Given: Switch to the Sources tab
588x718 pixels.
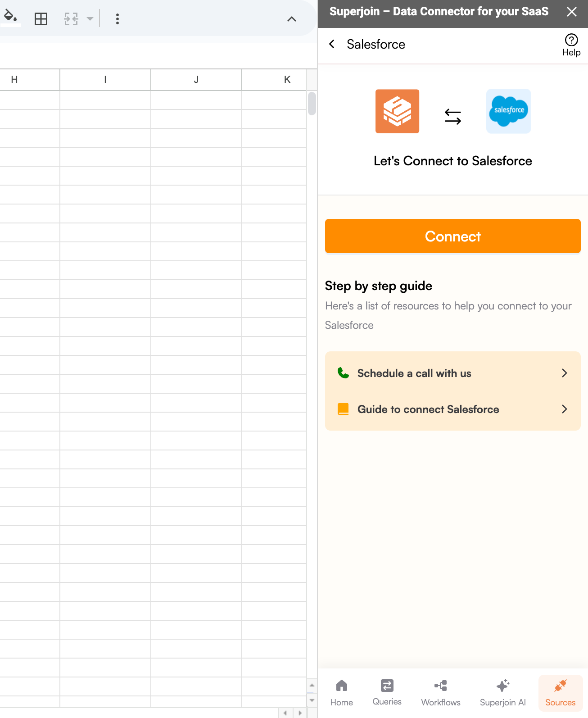Looking at the screenshot, I should coord(561,693).
